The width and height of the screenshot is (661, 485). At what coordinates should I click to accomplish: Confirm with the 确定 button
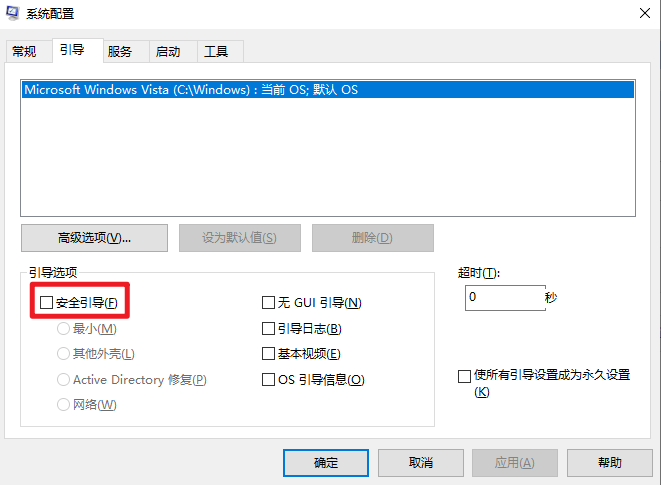coord(326,463)
